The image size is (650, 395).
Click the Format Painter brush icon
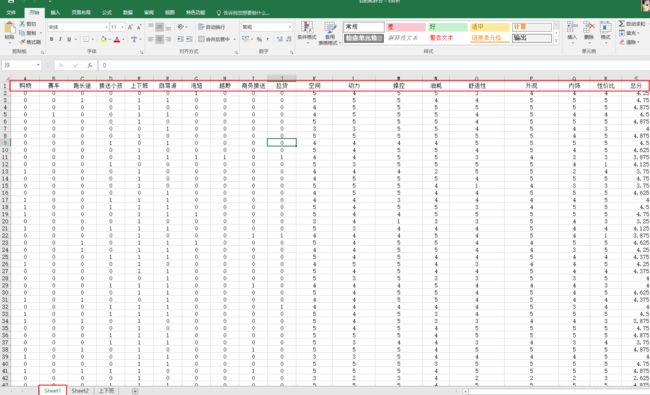(x=22, y=42)
